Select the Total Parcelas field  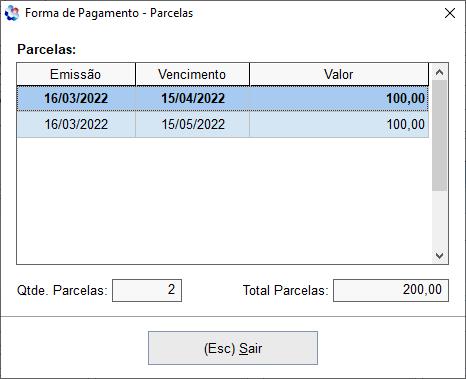tap(391, 290)
